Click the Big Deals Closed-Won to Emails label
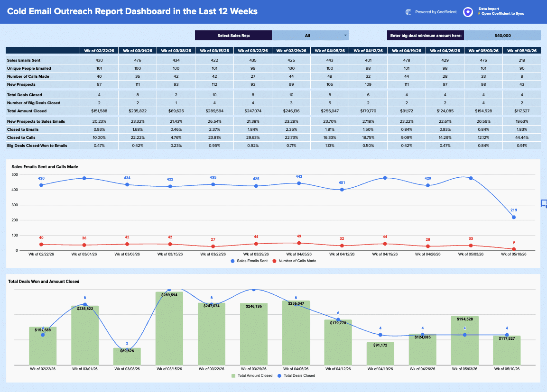 tap(37, 146)
